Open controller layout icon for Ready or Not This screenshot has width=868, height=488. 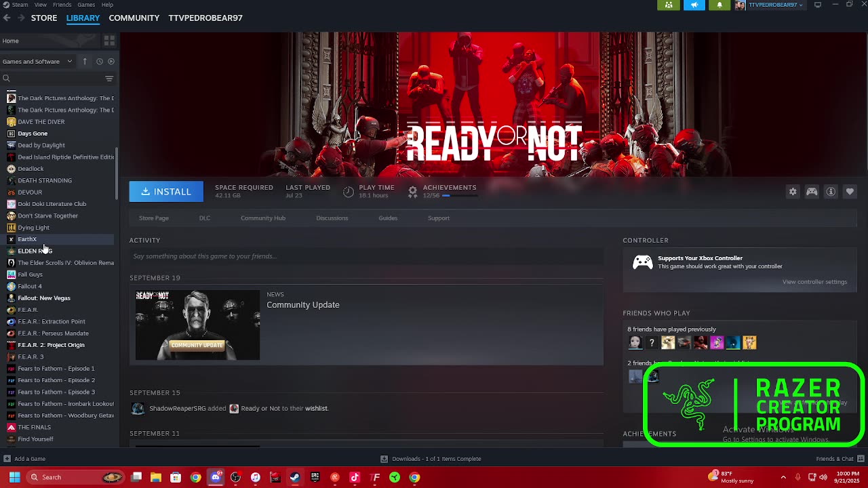pos(812,192)
